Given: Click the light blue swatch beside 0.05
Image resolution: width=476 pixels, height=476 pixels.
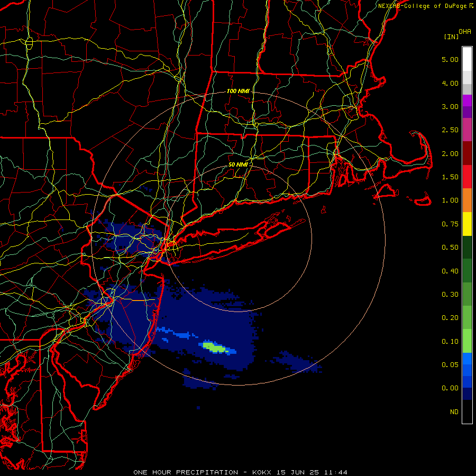Looking at the screenshot, I should [467, 359].
